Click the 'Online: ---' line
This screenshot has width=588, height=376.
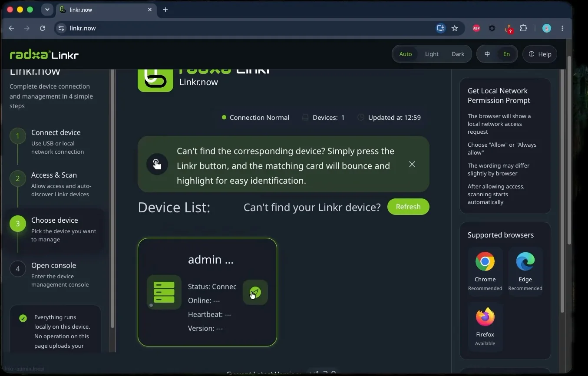tap(204, 300)
